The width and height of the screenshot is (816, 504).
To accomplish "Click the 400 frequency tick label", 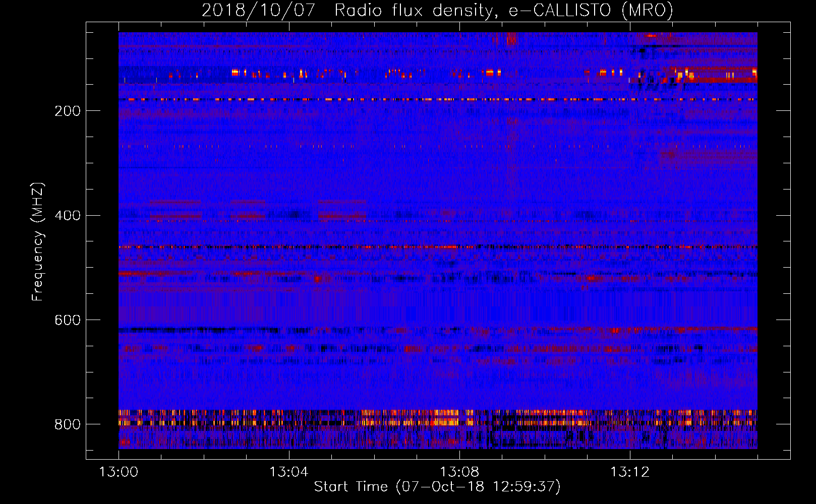I will click(68, 216).
